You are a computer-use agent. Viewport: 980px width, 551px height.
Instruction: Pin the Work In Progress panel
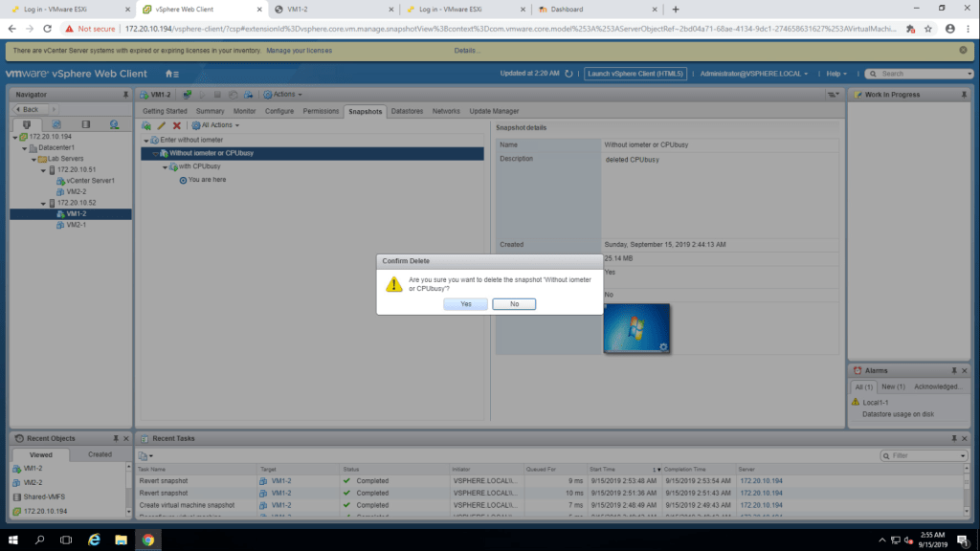965,95
